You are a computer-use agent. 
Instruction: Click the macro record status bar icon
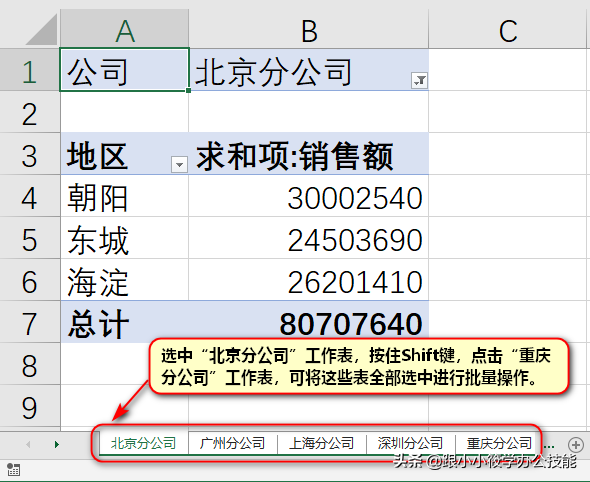coord(14,470)
